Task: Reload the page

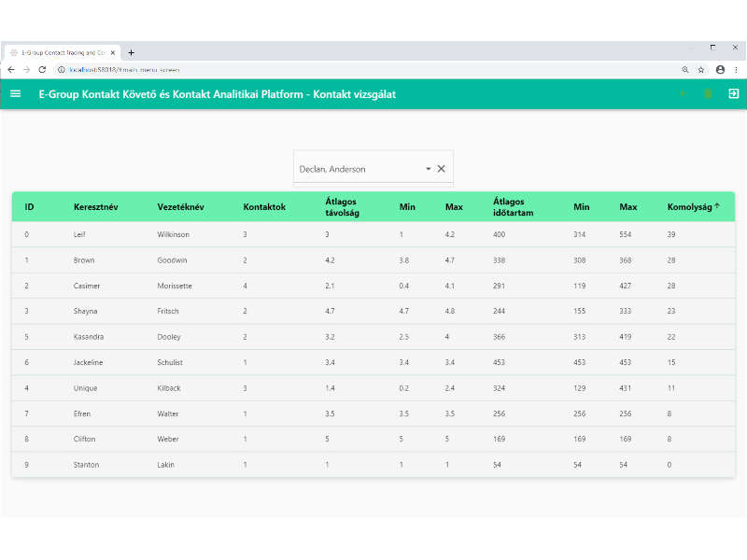Action: 42,69
